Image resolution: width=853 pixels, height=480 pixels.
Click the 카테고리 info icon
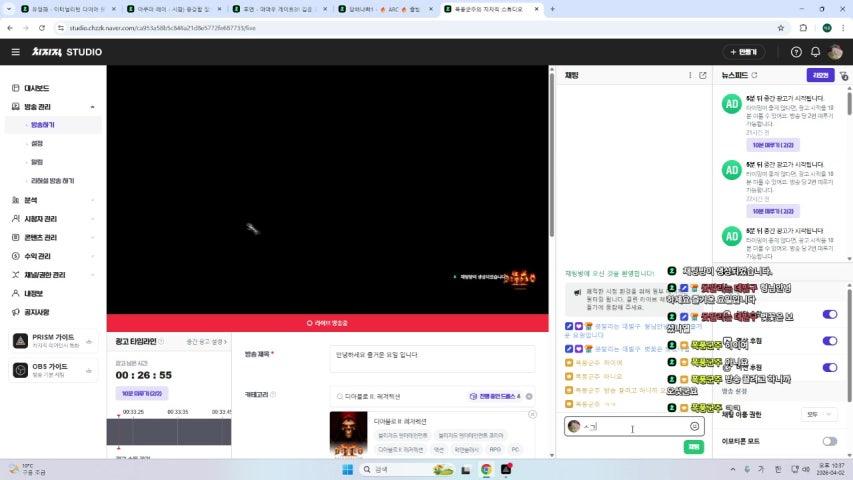click(x=273, y=395)
